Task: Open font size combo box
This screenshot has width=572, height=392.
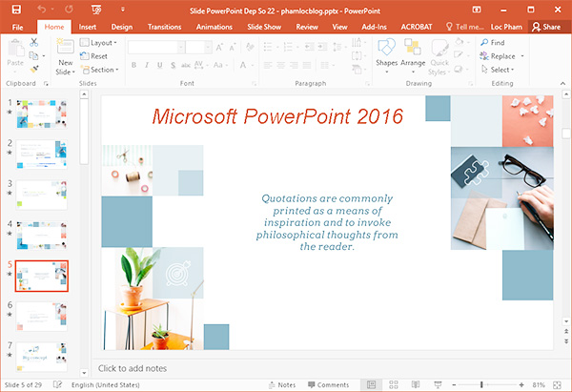Action: (x=198, y=47)
